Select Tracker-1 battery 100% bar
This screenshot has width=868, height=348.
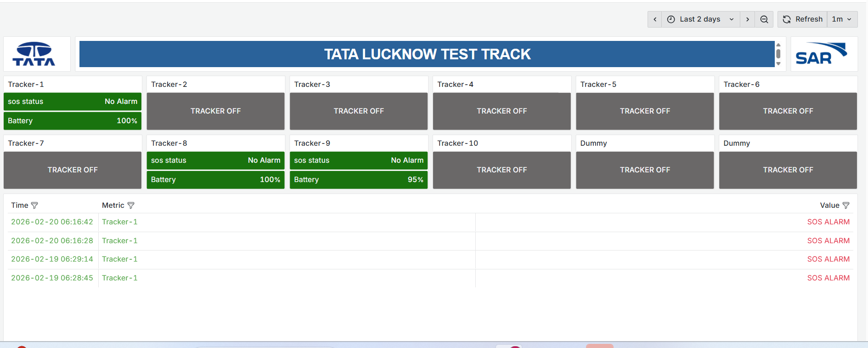[x=73, y=121]
